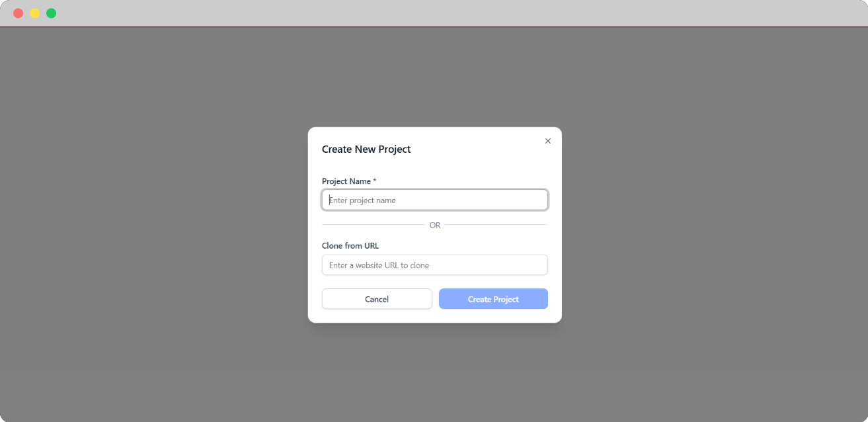The width and height of the screenshot is (868, 422).
Task: Click the yellow minimize circle
Action: coord(34,13)
